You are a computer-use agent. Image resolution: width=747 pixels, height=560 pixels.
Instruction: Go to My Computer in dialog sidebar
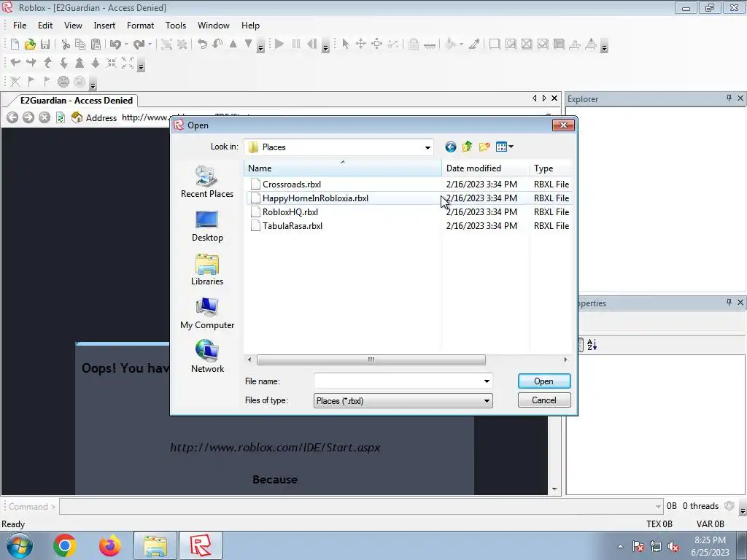pyautogui.click(x=207, y=314)
